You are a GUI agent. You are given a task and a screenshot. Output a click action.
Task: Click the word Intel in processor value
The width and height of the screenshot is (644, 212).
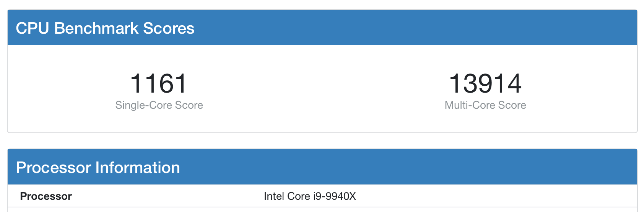click(x=274, y=196)
